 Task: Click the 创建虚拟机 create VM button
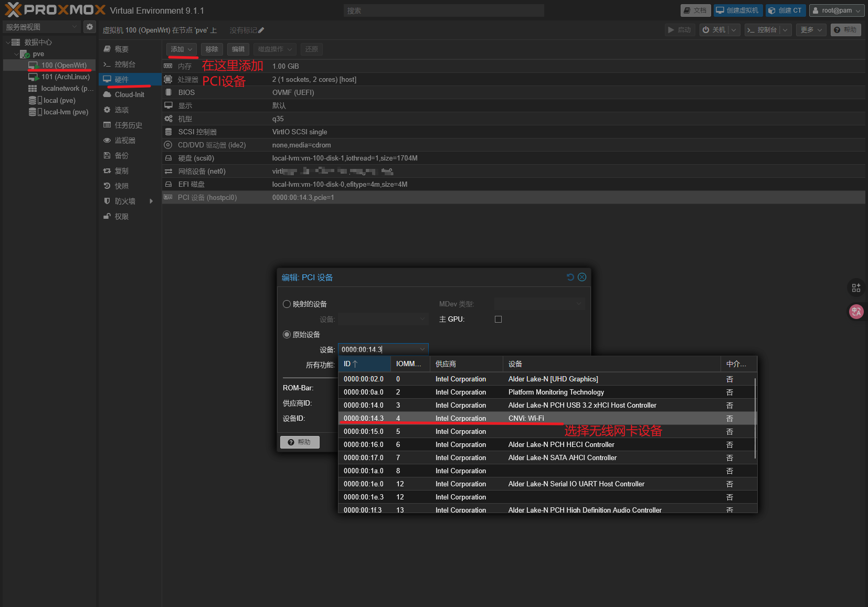pos(737,10)
